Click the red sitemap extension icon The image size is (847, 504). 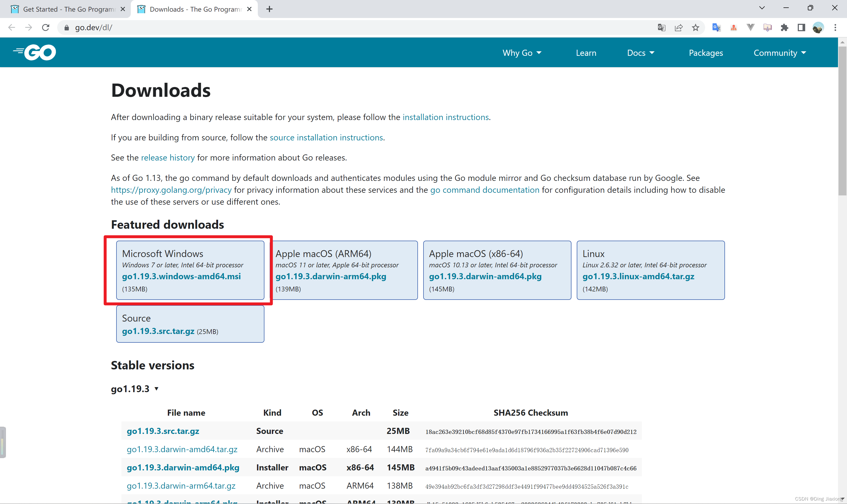[x=733, y=28]
